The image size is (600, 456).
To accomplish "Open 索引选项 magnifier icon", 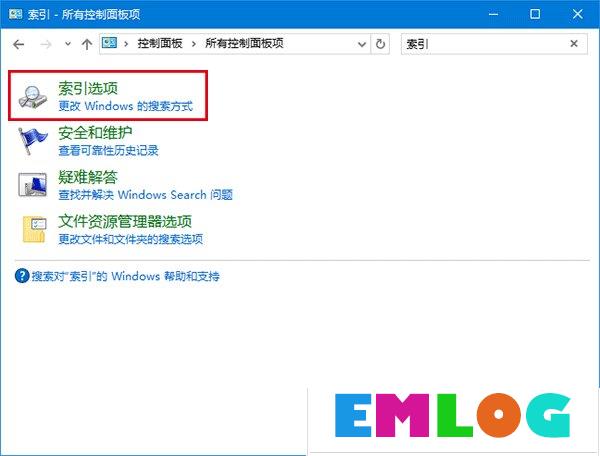I will pyautogui.click(x=33, y=97).
